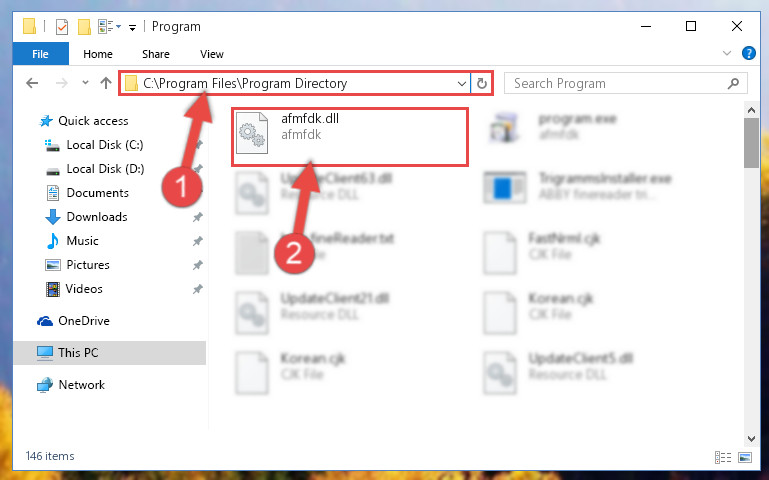Expand the address bar history dropdown

pyautogui.click(x=461, y=83)
